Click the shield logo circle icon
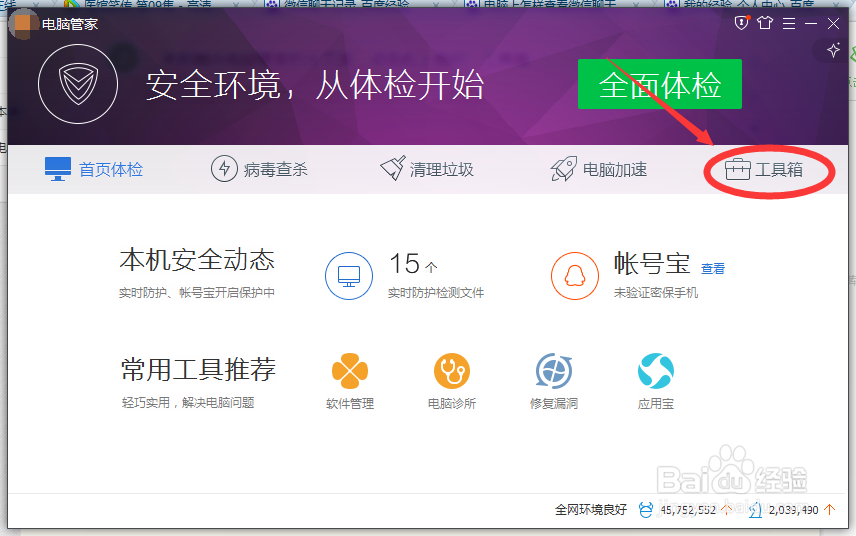The height and width of the screenshot is (536, 856). tap(78, 84)
